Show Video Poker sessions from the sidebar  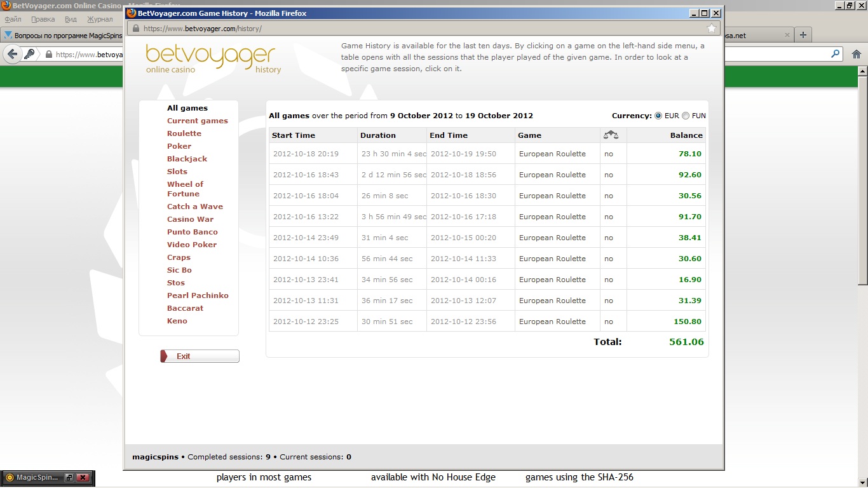(192, 245)
